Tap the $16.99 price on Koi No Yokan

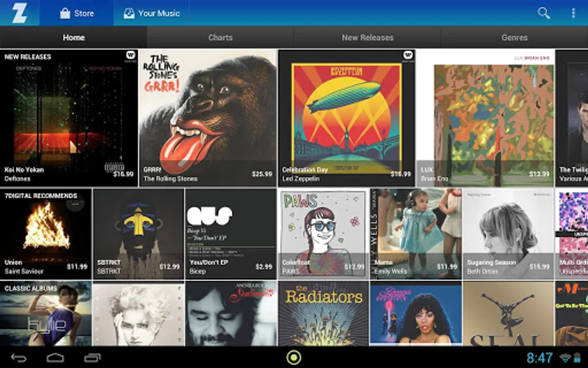pos(123,174)
